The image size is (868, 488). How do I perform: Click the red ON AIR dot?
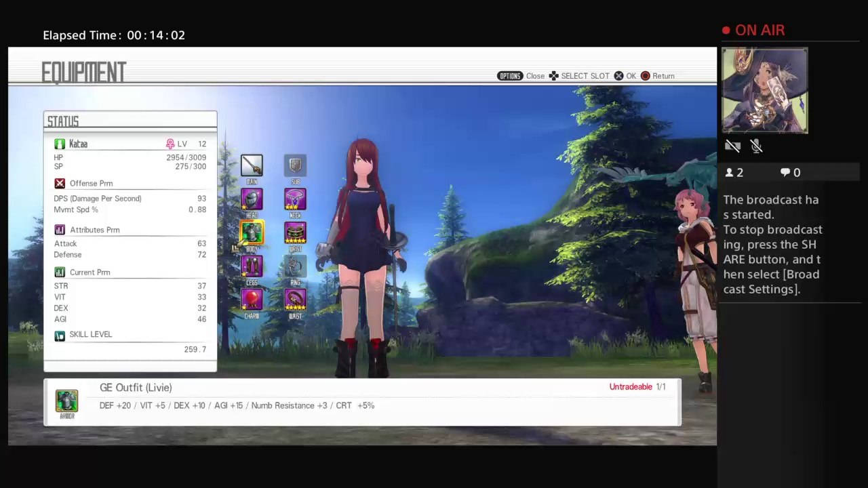click(x=726, y=30)
